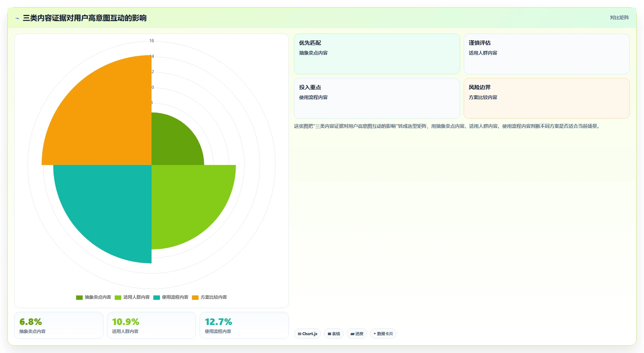Click 方案比较内容 text in 风险边界 card

click(483, 97)
